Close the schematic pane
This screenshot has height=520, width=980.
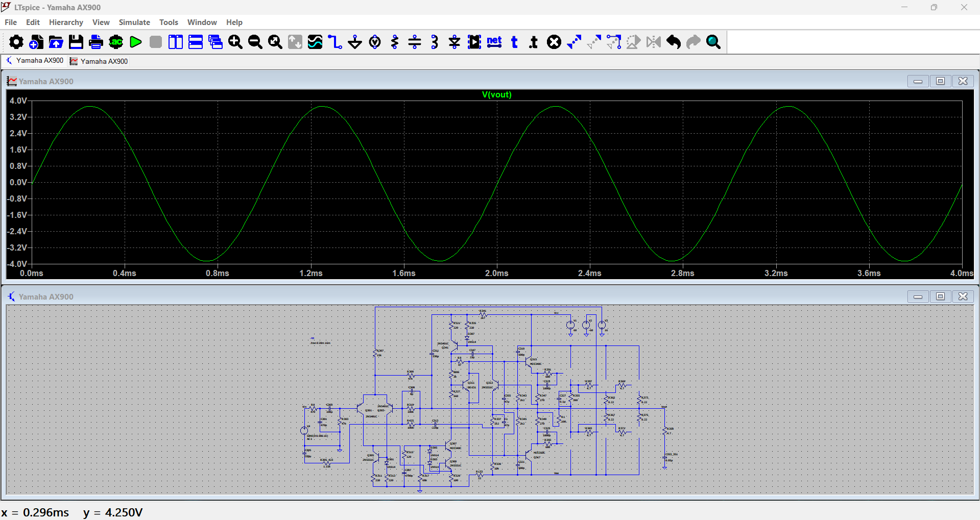963,296
